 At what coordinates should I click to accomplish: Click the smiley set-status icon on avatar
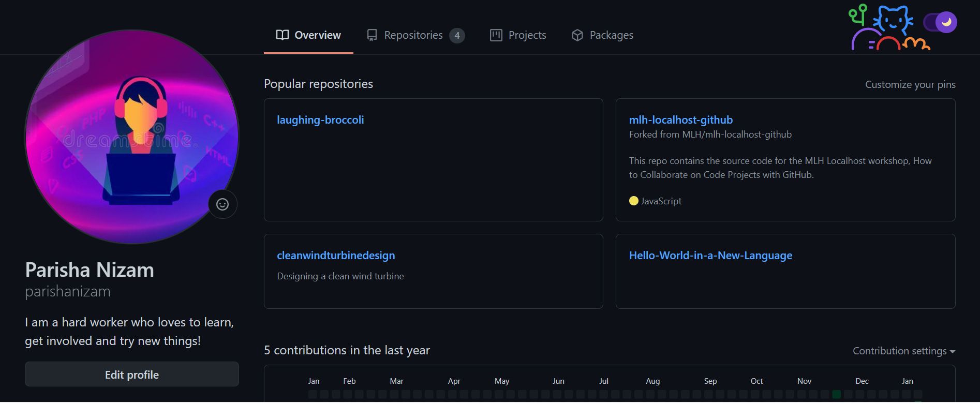[222, 204]
